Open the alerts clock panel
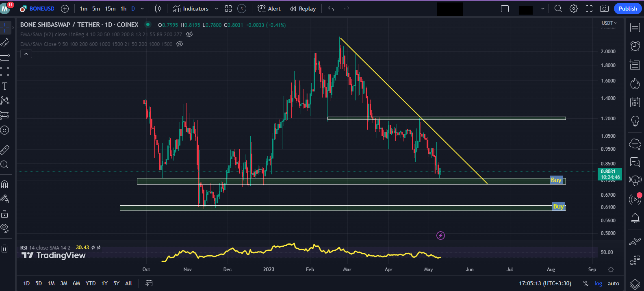The width and height of the screenshot is (644, 291). [635, 46]
